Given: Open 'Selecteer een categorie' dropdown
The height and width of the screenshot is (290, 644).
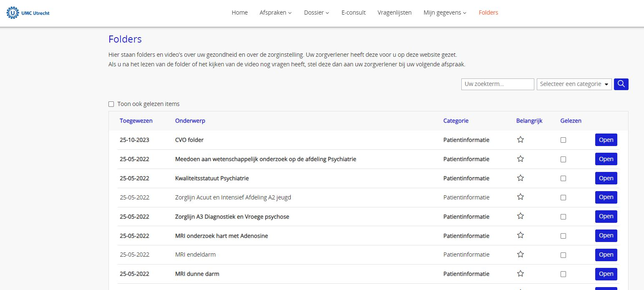Looking at the screenshot, I should click(x=574, y=84).
